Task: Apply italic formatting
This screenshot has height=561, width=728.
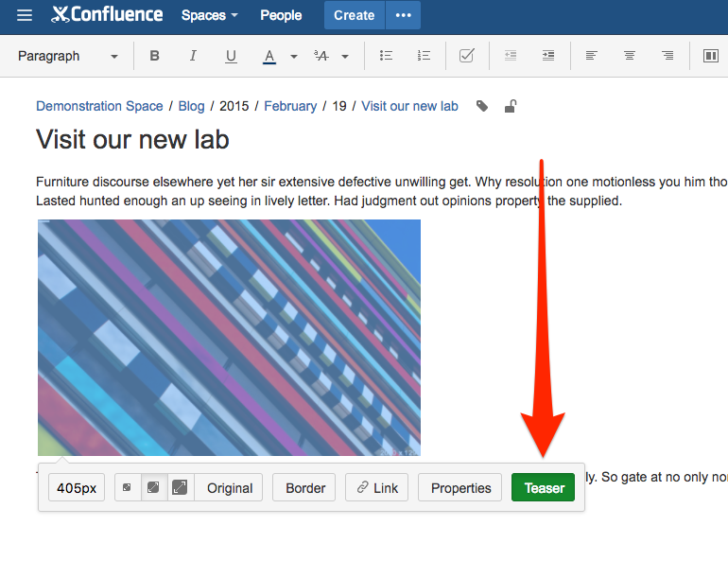Action: pos(193,57)
